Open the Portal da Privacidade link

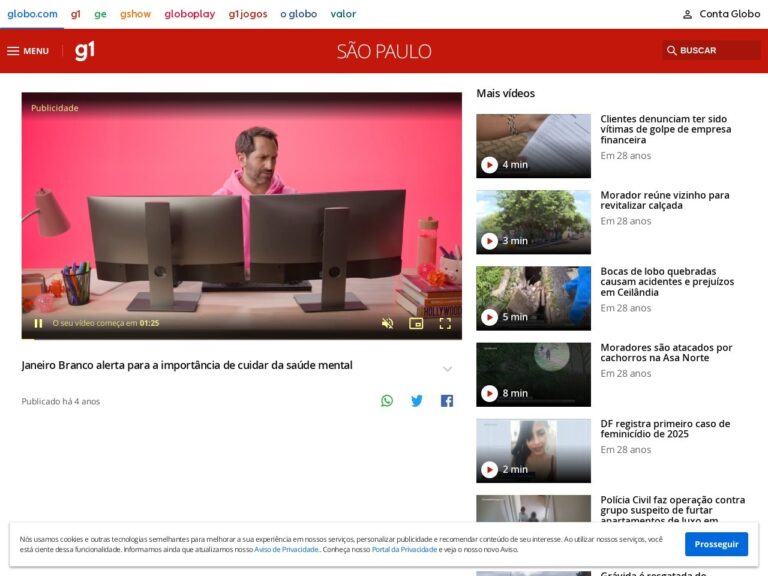coord(404,550)
